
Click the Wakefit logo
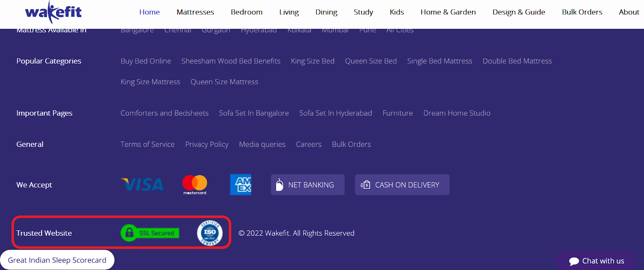pos(53,12)
